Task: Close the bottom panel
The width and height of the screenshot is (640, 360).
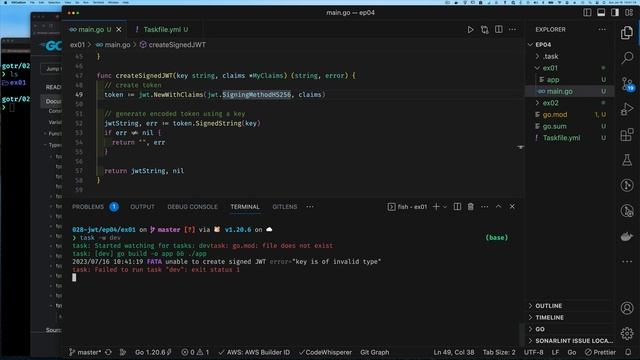Action: tap(512, 207)
